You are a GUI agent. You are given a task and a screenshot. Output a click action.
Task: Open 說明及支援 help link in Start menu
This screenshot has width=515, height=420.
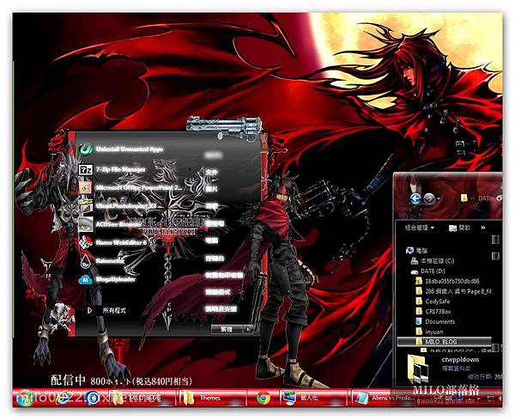(221, 309)
